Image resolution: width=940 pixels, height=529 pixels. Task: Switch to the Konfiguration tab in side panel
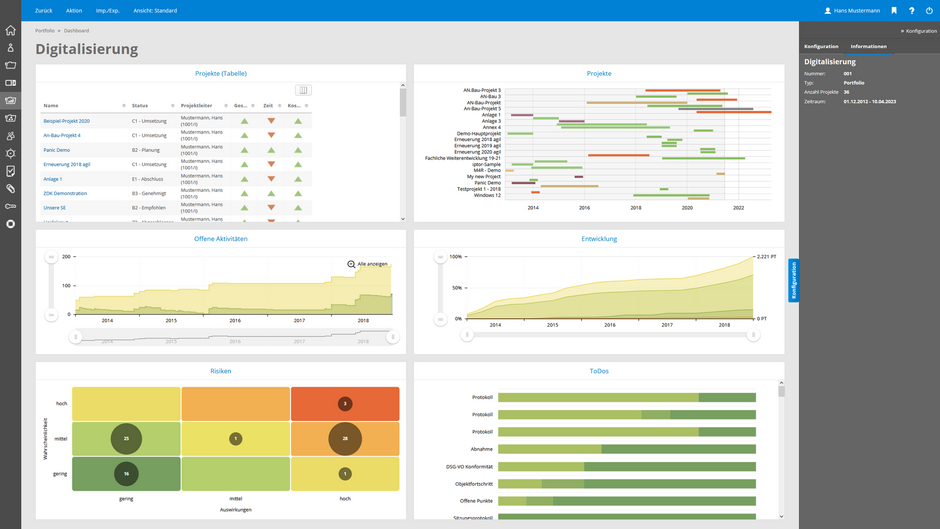point(821,47)
